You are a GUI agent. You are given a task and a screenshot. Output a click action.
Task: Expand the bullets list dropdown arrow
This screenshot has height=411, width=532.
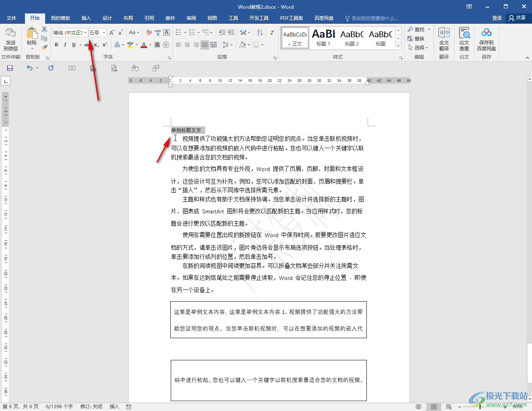[x=185, y=32]
